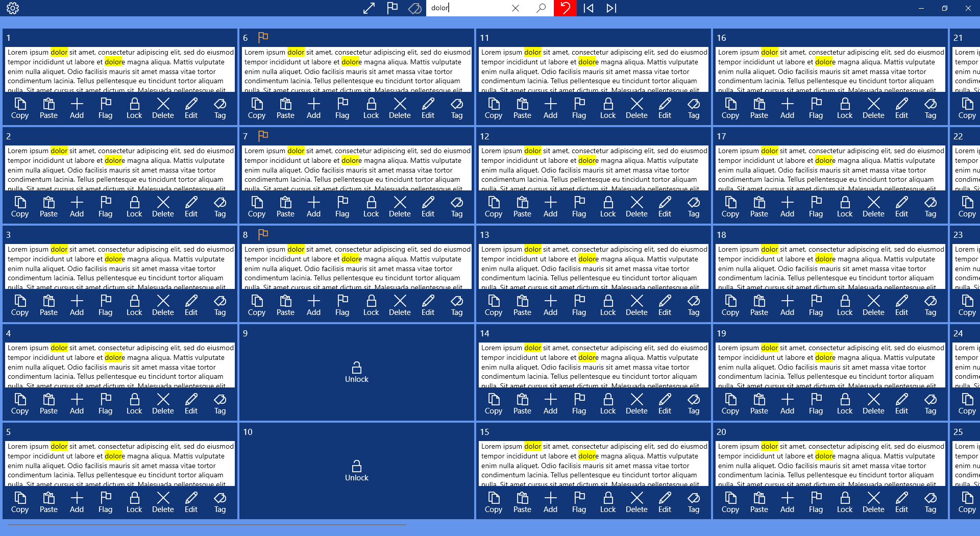
Task: Delete note 13
Action: tap(636, 305)
